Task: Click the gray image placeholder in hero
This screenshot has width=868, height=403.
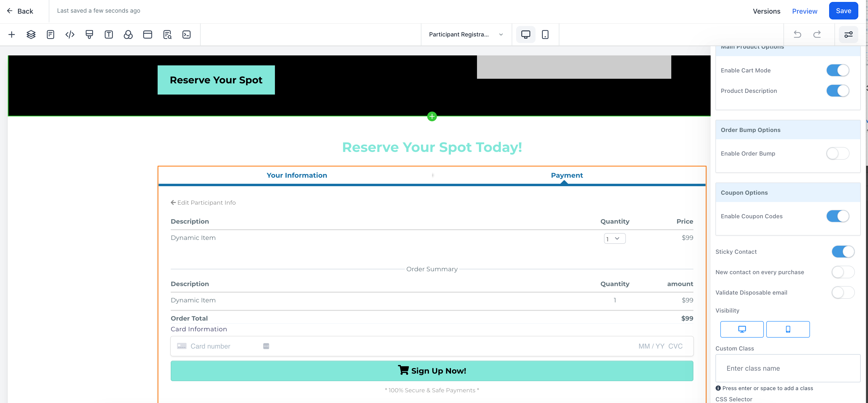Action: tap(574, 67)
